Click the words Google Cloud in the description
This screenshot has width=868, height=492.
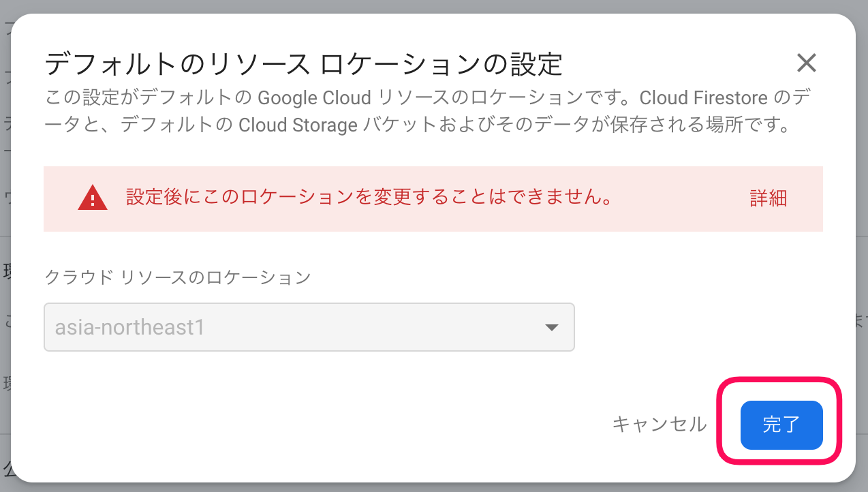[x=314, y=98]
